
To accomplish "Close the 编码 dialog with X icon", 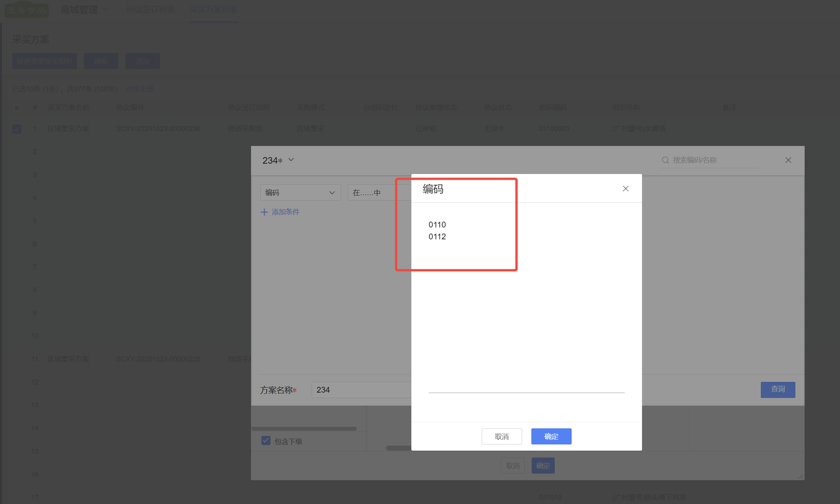I will click(x=625, y=189).
